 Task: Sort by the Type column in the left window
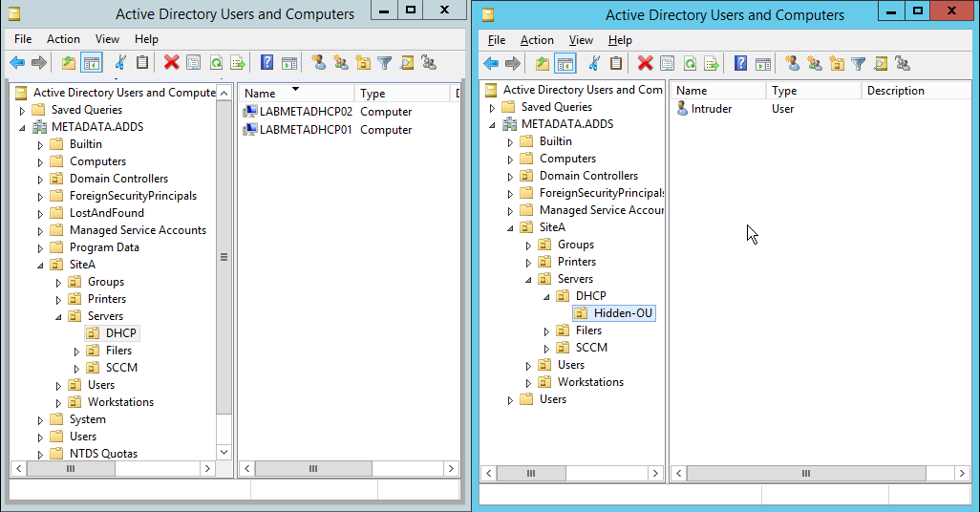(x=401, y=94)
